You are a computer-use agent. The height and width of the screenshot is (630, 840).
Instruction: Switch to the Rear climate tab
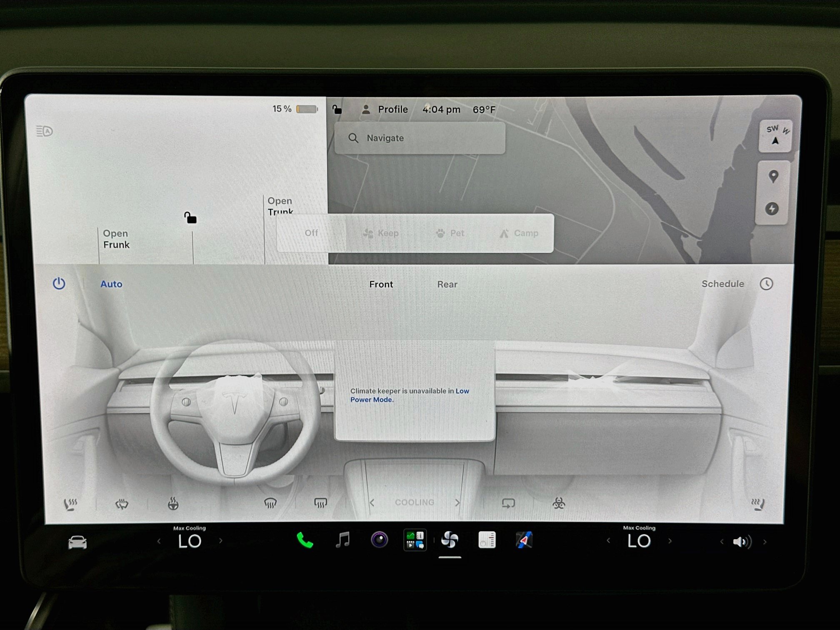(447, 284)
